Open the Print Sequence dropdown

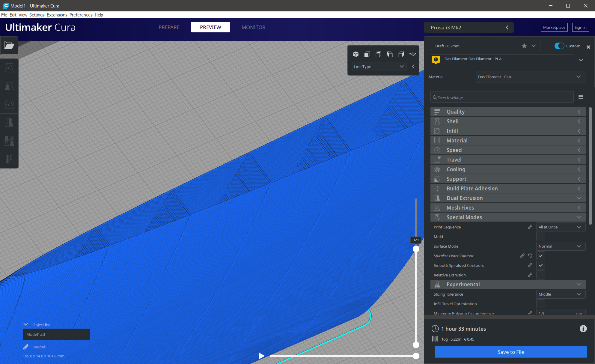pyautogui.click(x=561, y=227)
